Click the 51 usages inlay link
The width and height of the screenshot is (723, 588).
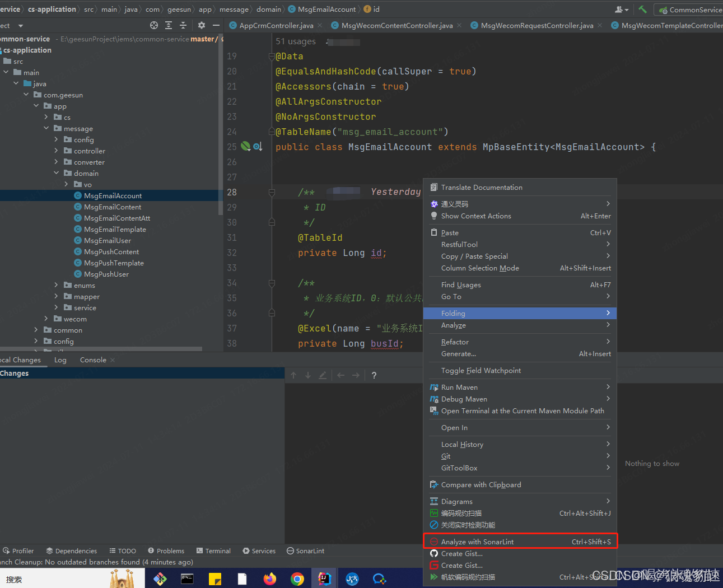coord(296,41)
